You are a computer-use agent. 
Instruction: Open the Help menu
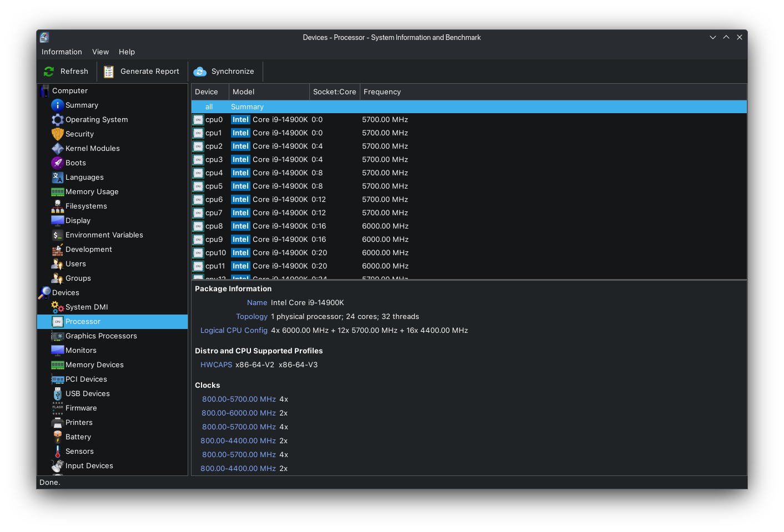tap(127, 52)
